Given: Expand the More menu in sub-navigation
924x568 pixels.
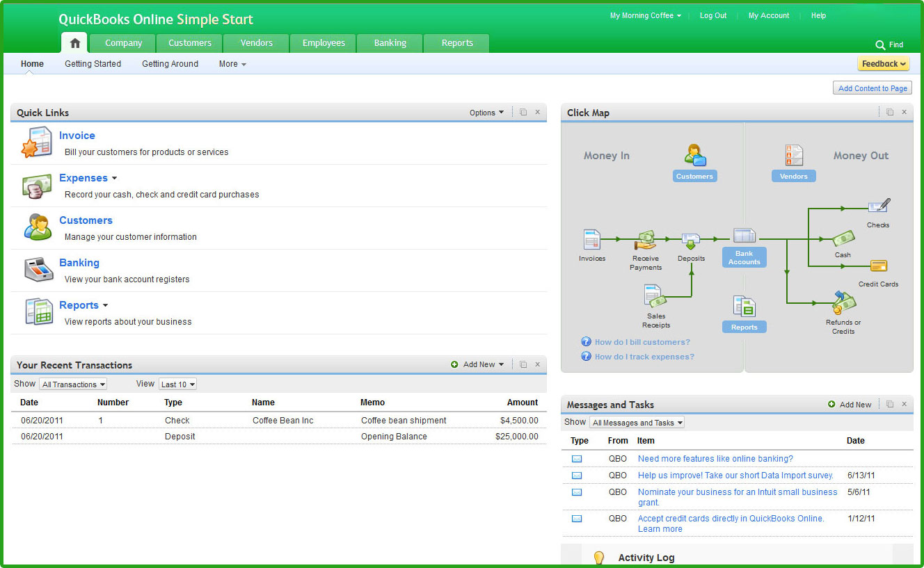Looking at the screenshot, I should [x=232, y=64].
